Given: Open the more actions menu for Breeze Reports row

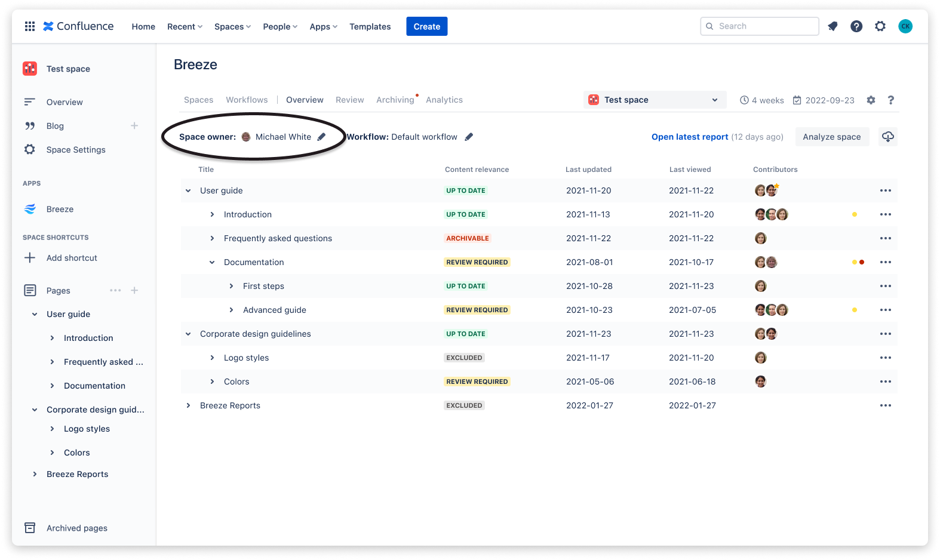Looking at the screenshot, I should 886,405.
